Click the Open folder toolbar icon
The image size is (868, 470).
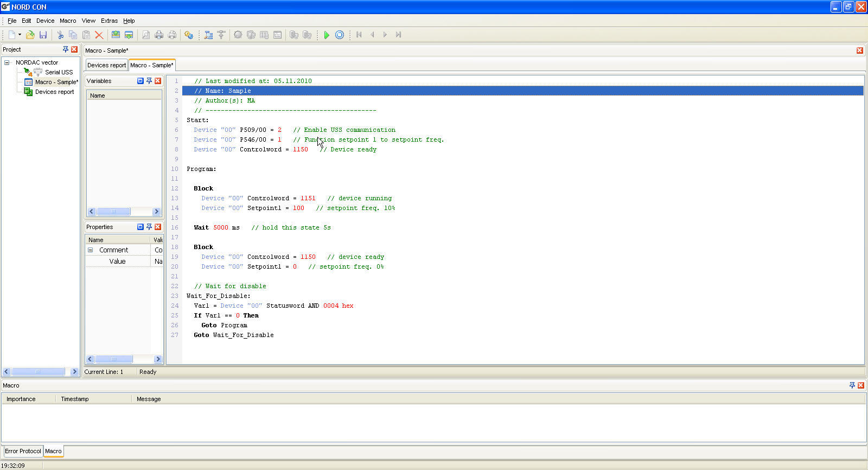[30, 35]
